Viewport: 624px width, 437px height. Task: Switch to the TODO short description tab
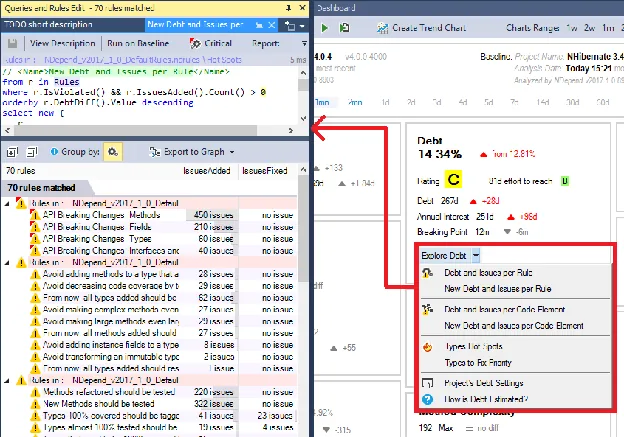[x=48, y=25]
